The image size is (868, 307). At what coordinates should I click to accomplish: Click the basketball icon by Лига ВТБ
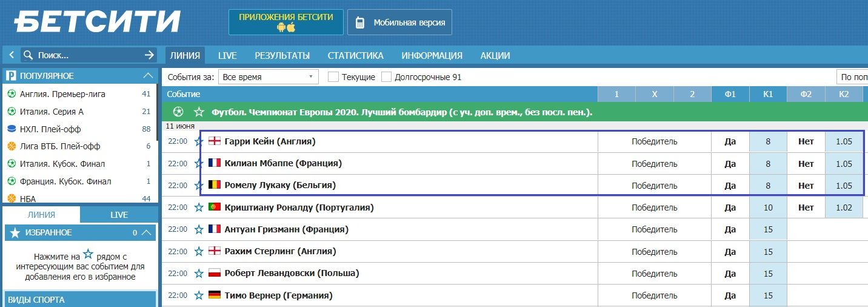[12, 146]
